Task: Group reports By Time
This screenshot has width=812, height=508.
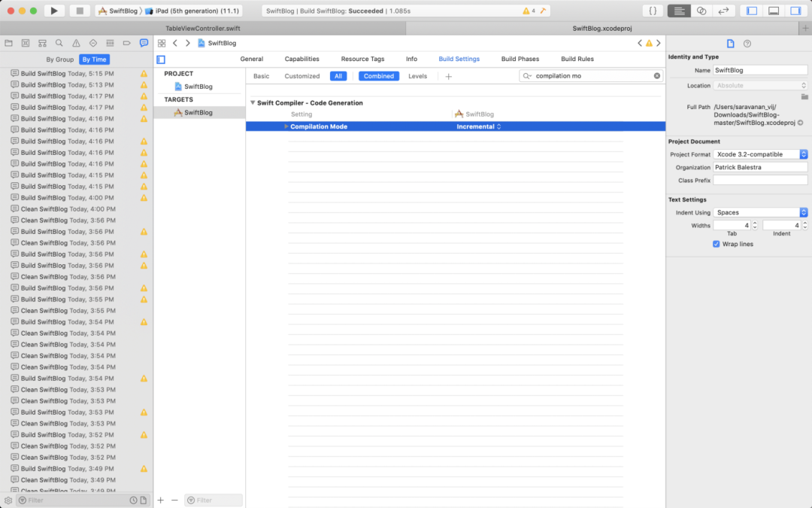Action: pyautogui.click(x=94, y=59)
